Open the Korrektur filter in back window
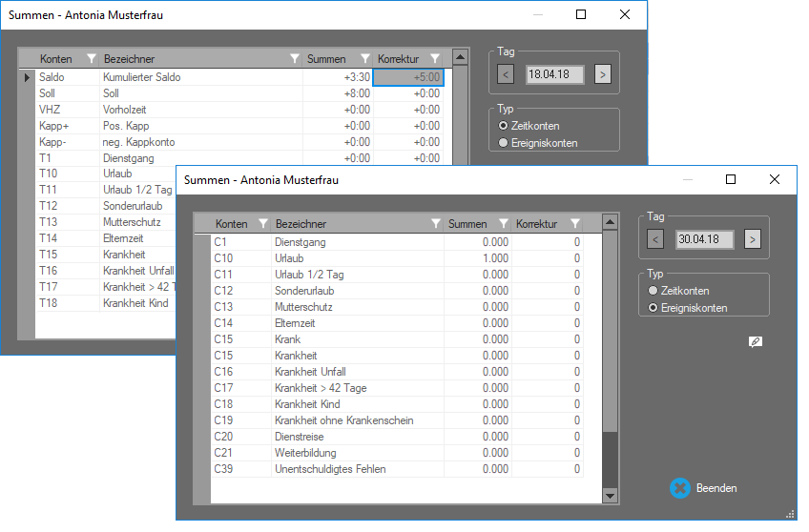Image resolution: width=809 pixels, height=532 pixels. coord(435,59)
